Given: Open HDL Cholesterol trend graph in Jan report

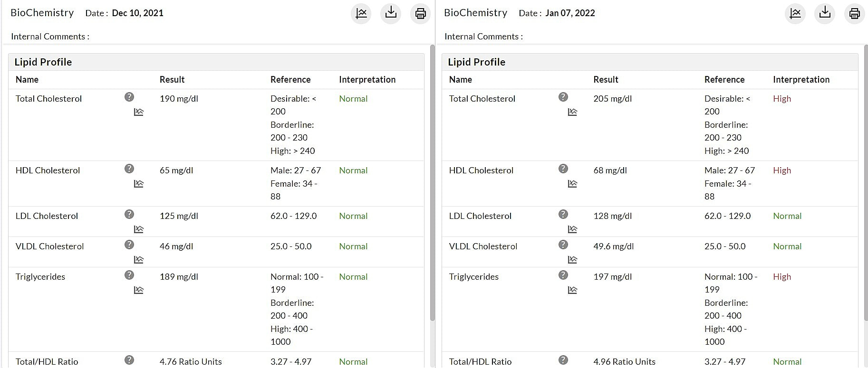Looking at the screenshot, I should coord(572,183).
